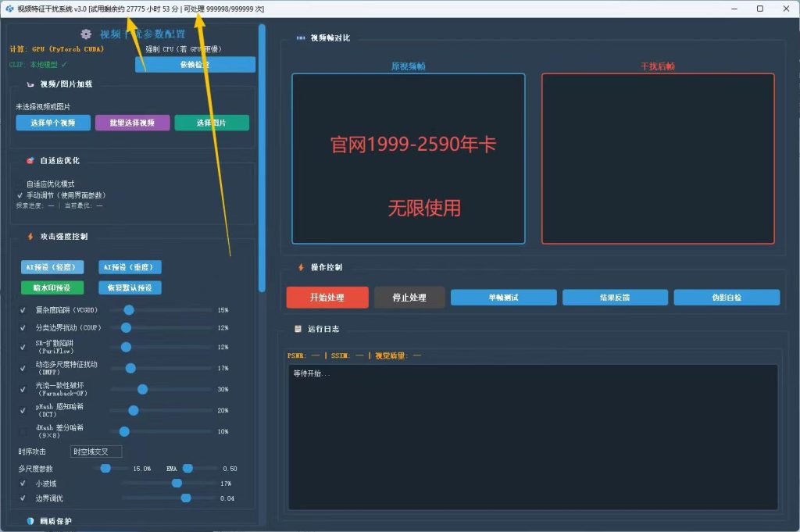Toggle the 复杂度陷阱 (VCGDD) checkbox
Viewport: 800px width, 532px height.
point(23,310)
